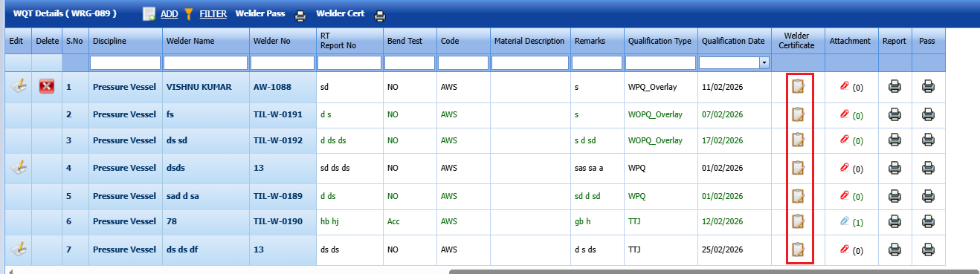Edit the dsds welder row
Screen dimensions: 980x274
tap(19, 168)
